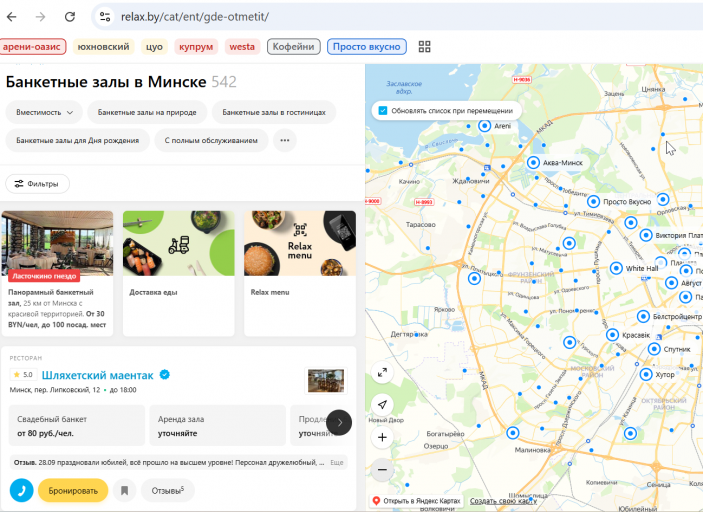Open Открыть в Яндекс Картах link
Viewport: 703px width, 512px height.
pyautogui.click(x=417, y=501)
